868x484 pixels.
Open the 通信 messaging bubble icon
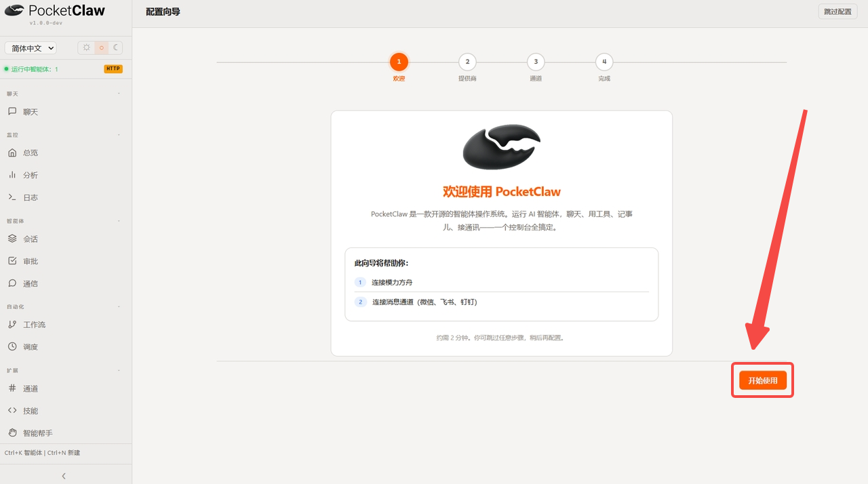click(12, 283)
